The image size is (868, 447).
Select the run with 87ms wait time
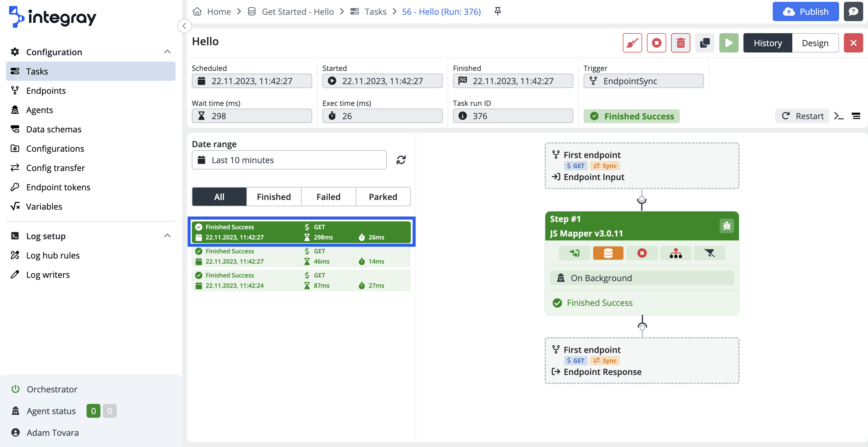[301, 280]
